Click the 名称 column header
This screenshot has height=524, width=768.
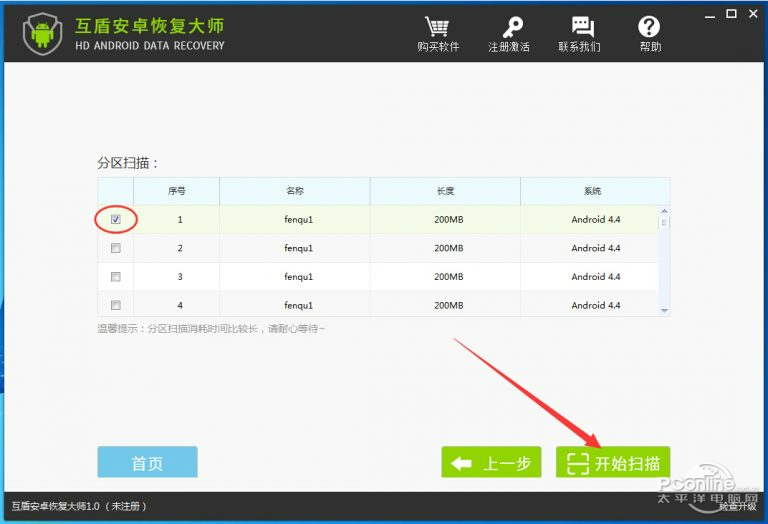point(295,191)
